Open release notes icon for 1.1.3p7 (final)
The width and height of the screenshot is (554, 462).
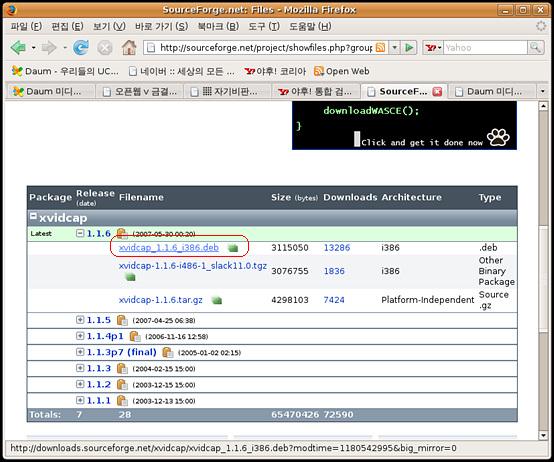(167, 353)
